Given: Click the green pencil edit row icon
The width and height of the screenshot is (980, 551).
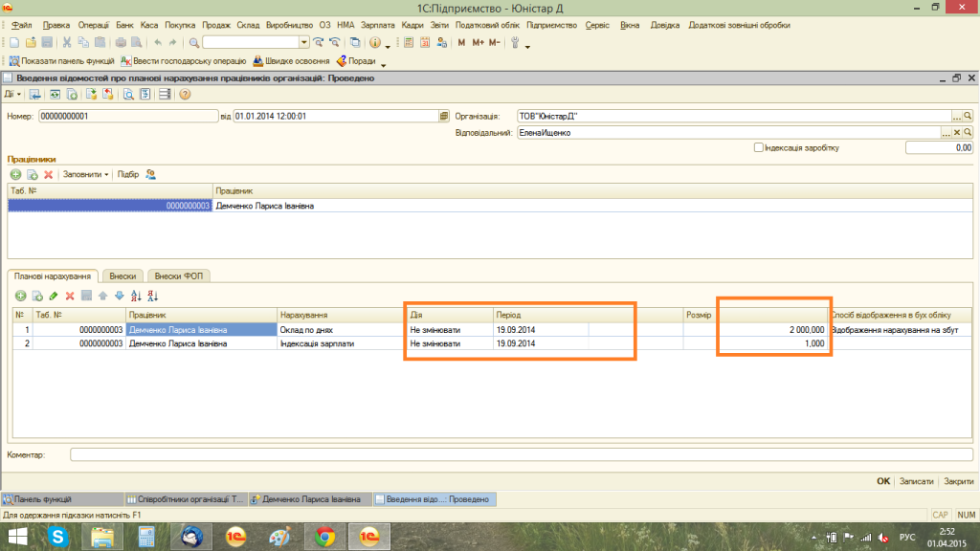Looking at the screenshot, I should click(54, 296).
